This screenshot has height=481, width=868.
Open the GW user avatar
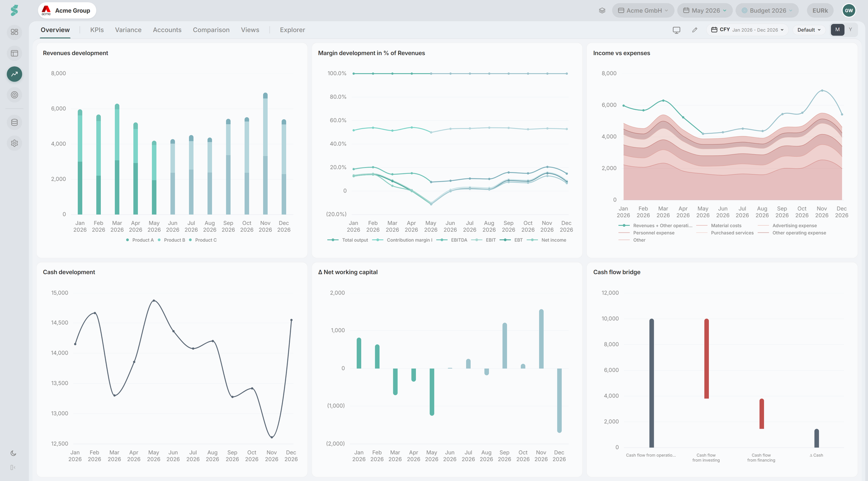(x=849, y=10)
